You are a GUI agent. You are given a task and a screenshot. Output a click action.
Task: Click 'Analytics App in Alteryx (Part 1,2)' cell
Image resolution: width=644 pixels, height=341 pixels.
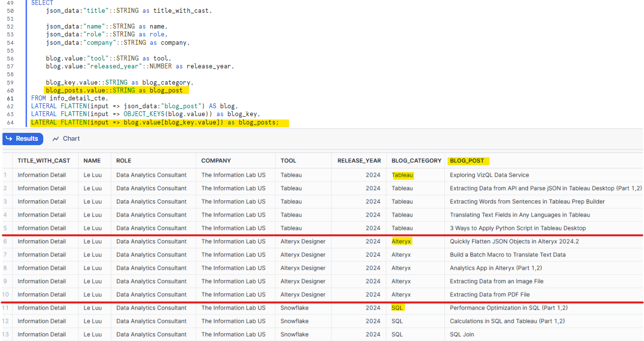pos(496,268)
